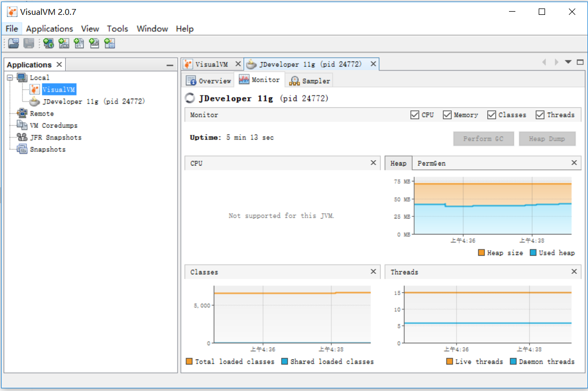Switch to the Overview tab
The height and width of the screenshot is (391, 588).
(208, 81)
